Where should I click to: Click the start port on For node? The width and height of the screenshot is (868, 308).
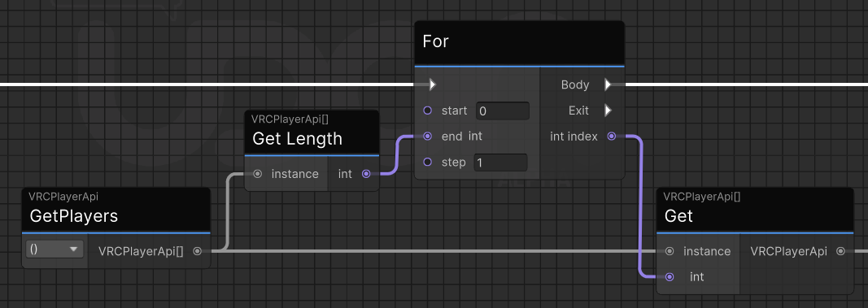pyautogui.click(x=427, y=111)
